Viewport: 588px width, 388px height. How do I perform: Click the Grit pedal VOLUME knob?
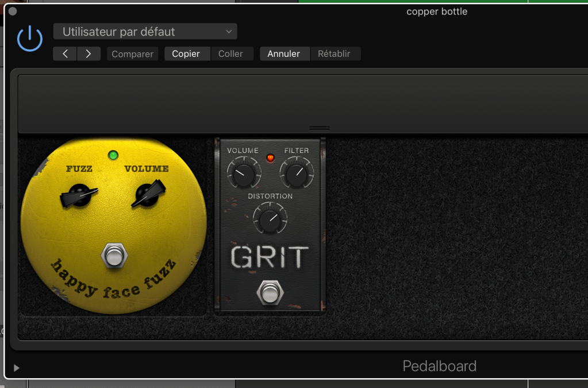[x=240, y=172]
